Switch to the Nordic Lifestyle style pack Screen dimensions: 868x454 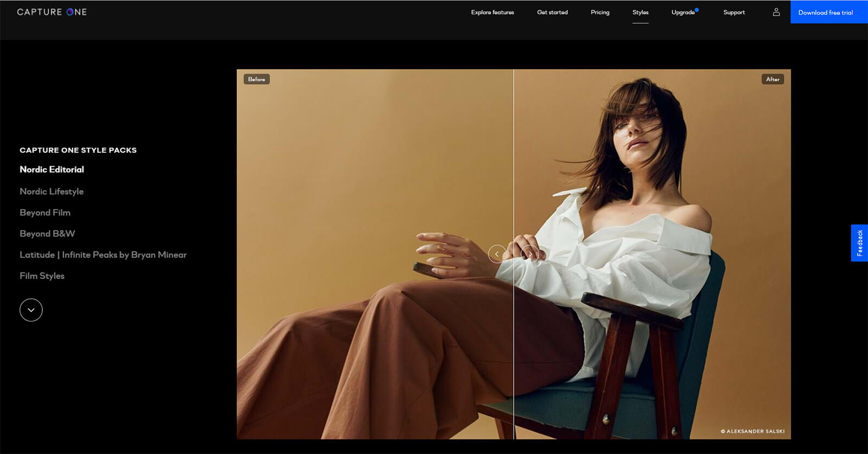point(52,191)
